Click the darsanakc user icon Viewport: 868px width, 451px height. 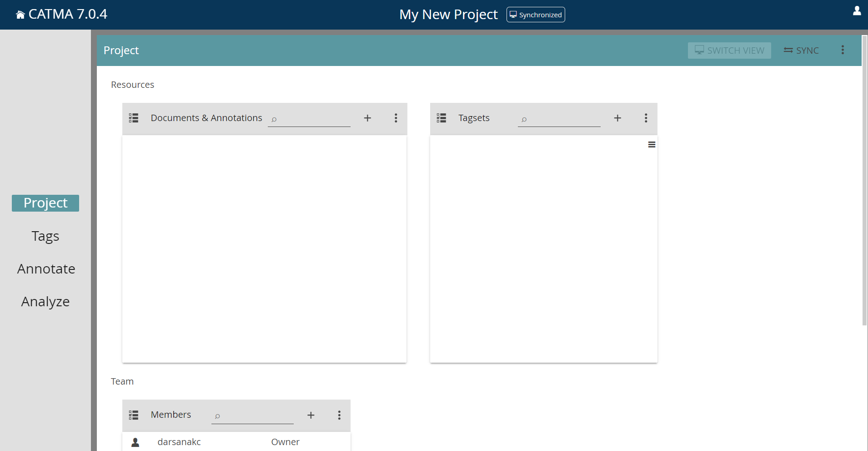click(x=135, y=442)
